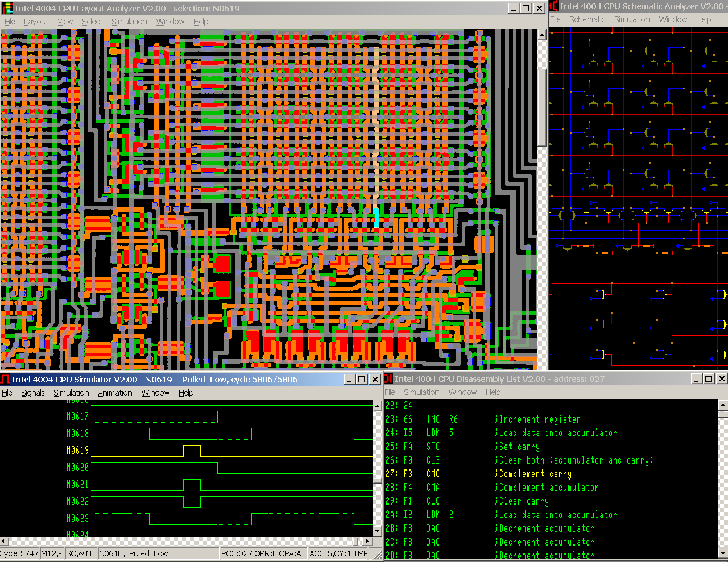
Task: Minimize the CPU Simulator window
Action: click(x=349, y=379)
